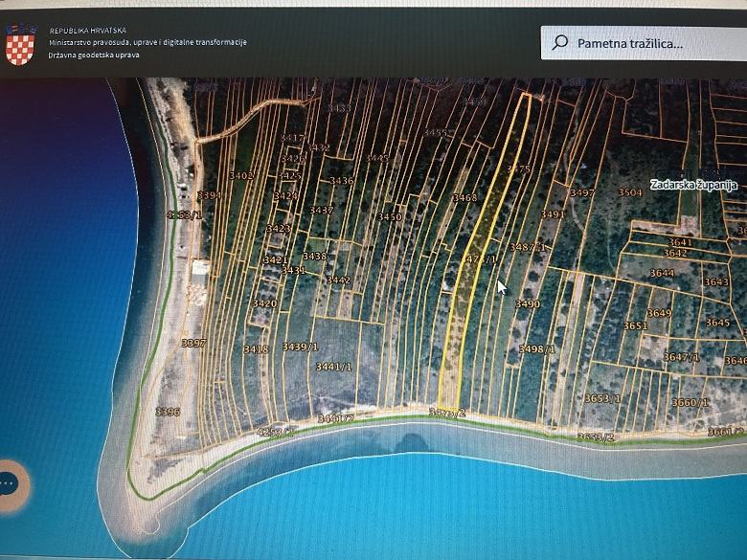The image size is (747, 560).
Task: Select parcel 3475 label
Action: (518, 168)
